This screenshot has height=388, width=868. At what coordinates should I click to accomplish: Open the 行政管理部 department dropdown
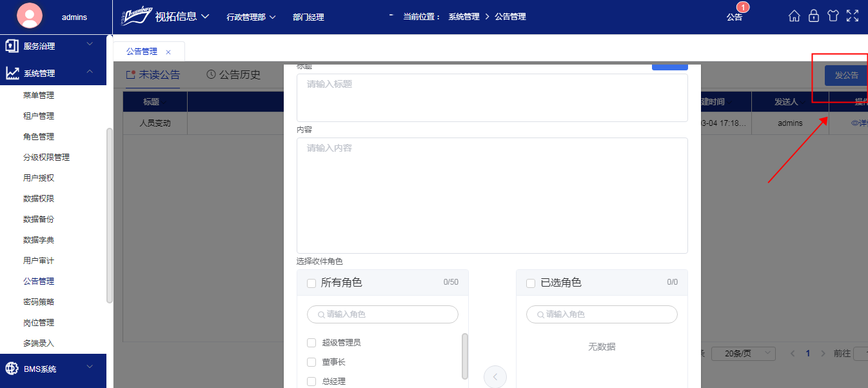click(x=251, y=17)
